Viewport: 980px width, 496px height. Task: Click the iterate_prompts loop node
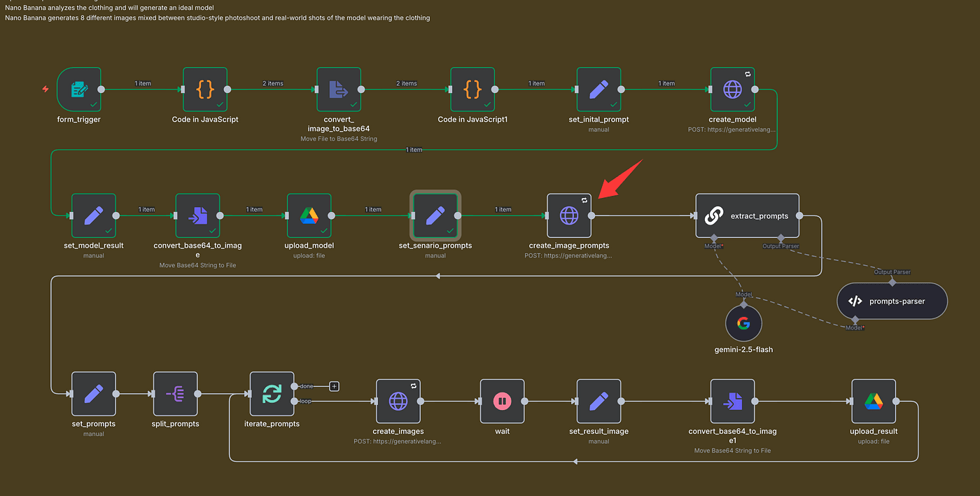272,394
